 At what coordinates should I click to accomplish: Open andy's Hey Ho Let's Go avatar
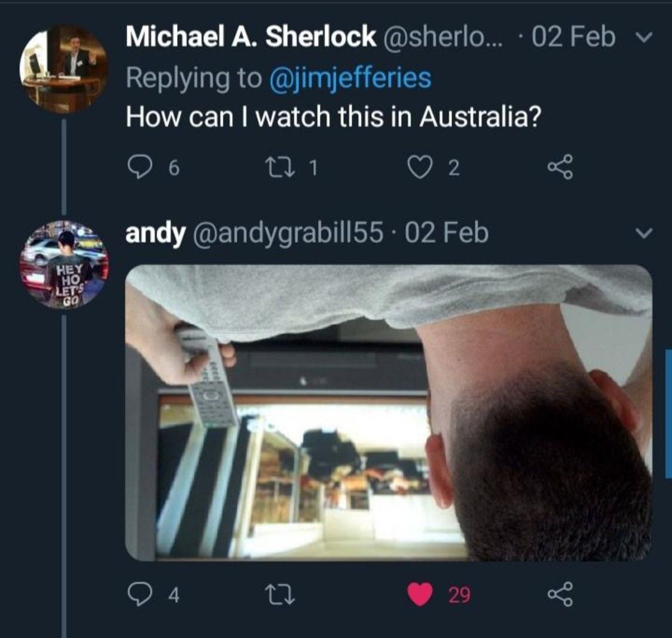click(63, 265)
